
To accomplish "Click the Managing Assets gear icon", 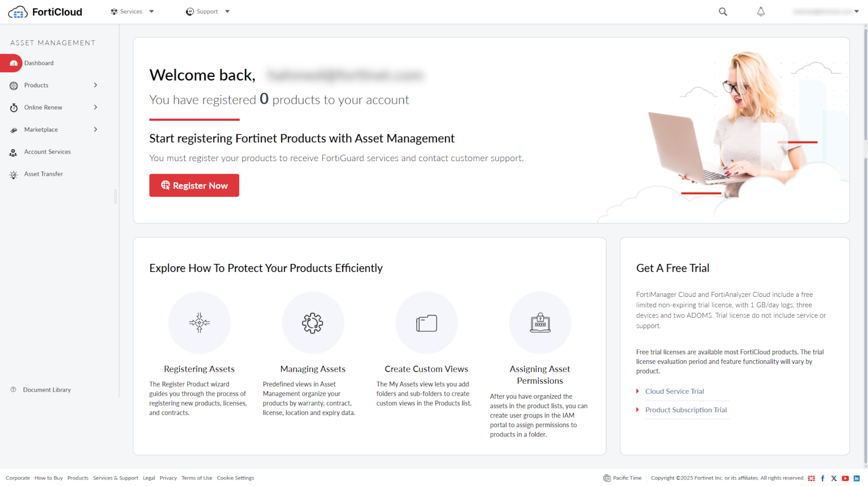I will pos(313,323).
